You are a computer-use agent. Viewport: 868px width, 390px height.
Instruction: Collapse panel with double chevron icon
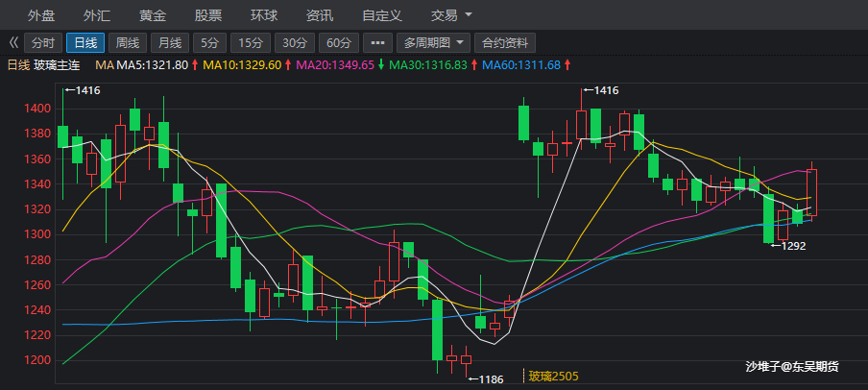click(x=13, y=42)
